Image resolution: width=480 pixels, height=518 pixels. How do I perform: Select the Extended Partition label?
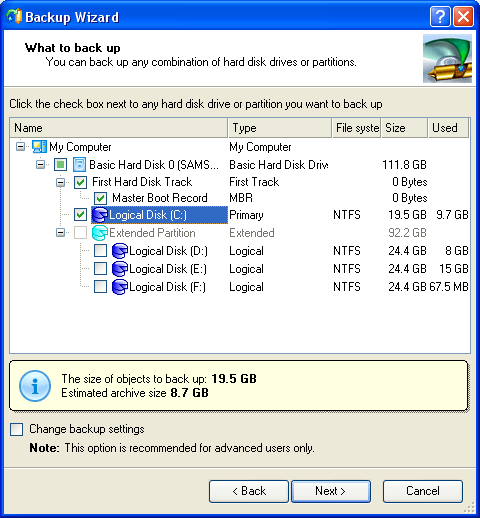coord(152,233)
